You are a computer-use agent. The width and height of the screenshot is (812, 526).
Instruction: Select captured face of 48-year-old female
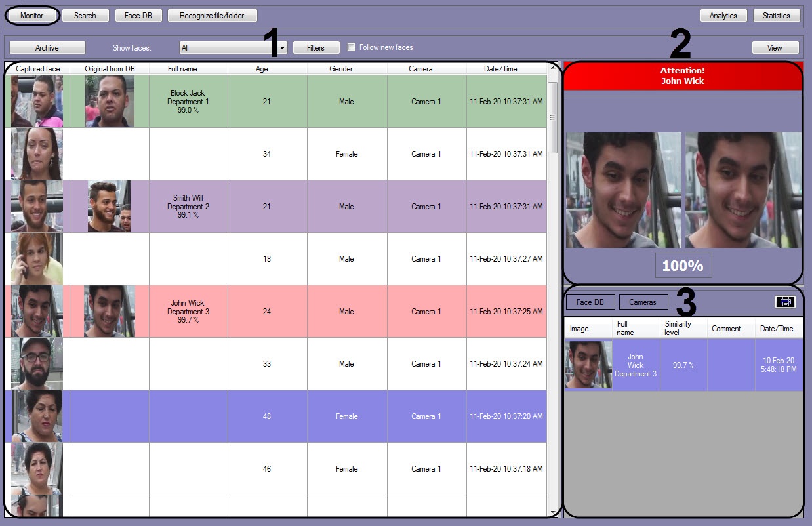37,416
